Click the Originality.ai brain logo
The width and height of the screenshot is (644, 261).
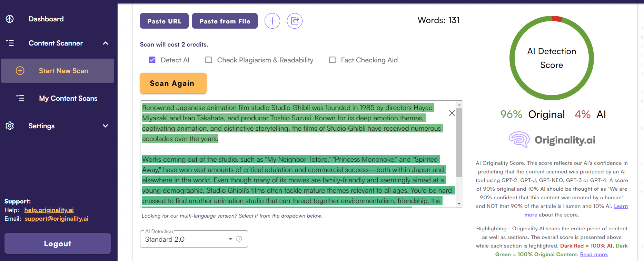click(519, 140)
